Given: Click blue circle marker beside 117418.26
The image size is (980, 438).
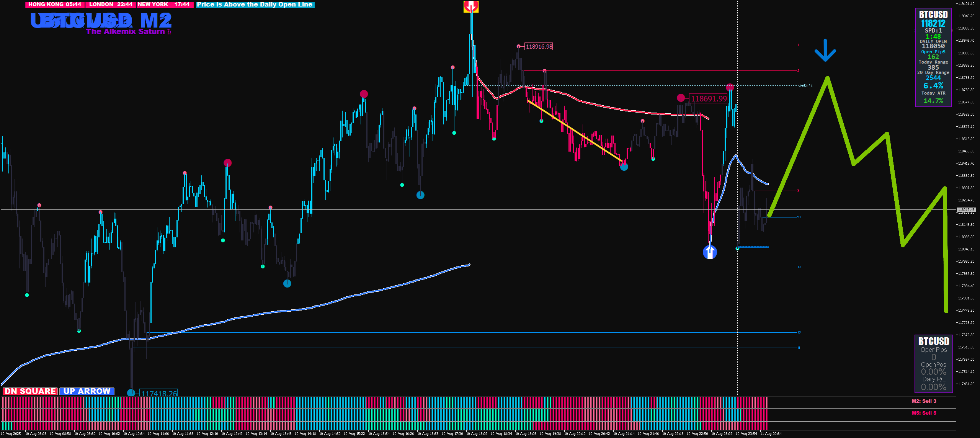Looking at the screenshot, I should 131,392.
